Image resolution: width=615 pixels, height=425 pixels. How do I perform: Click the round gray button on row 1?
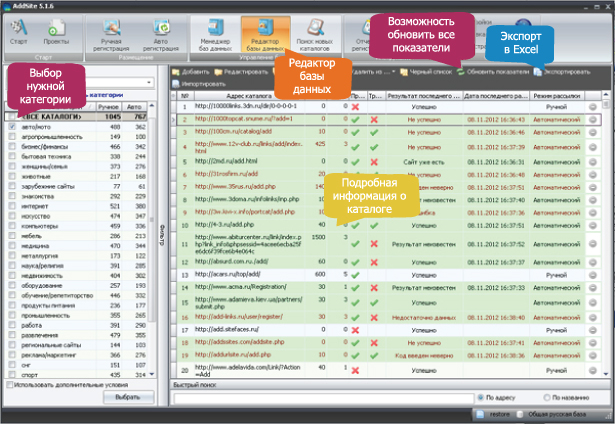(593, 107)
